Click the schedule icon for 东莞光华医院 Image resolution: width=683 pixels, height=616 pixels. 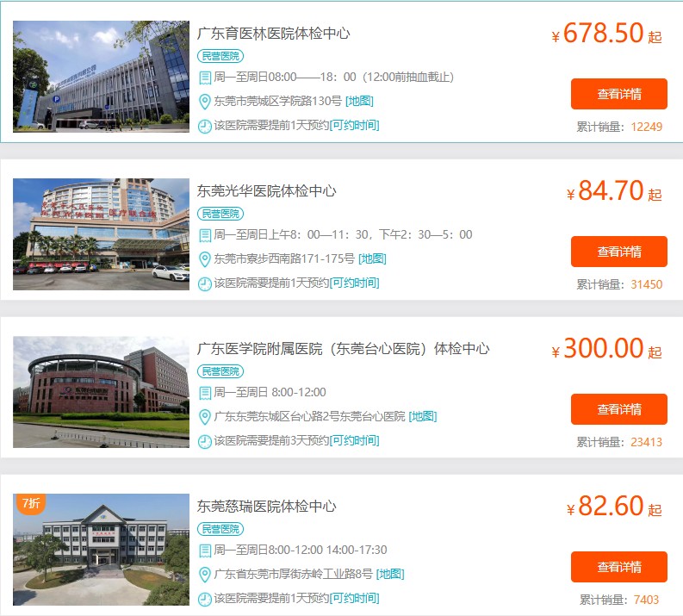coord(205,235)
